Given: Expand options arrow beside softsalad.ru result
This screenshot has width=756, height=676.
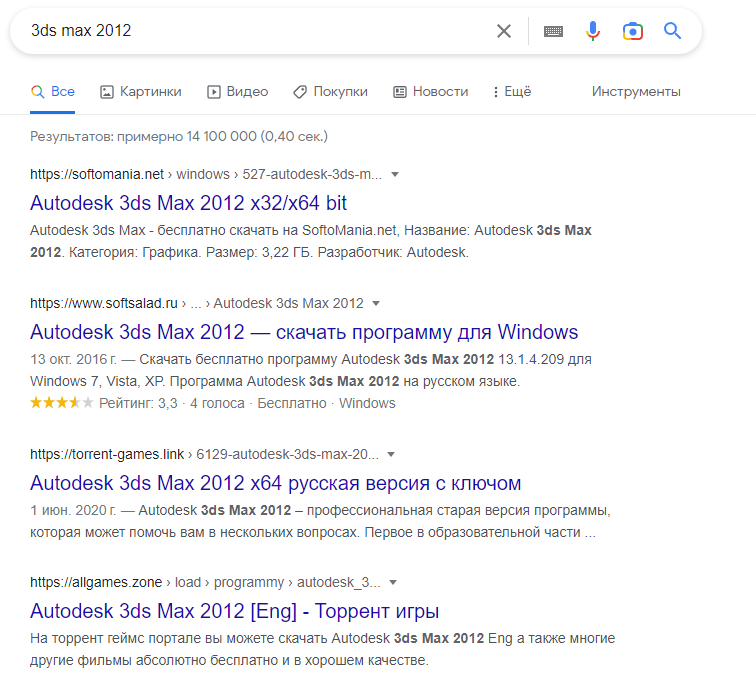Looking at the screenshot, I should [x=376, y=303].
